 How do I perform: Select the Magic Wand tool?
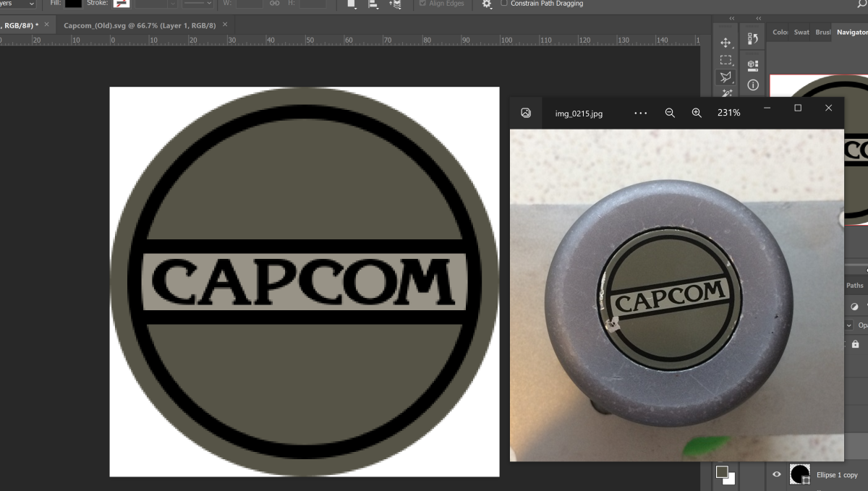726,93
